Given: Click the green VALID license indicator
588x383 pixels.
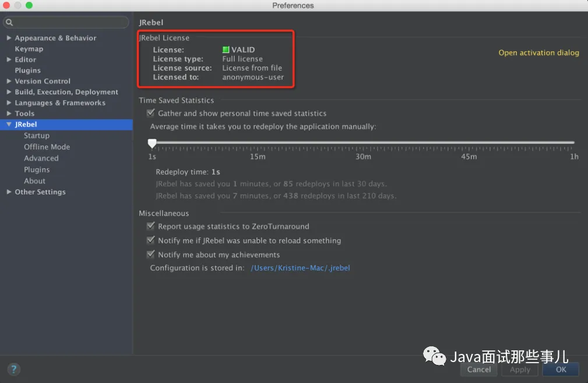Looking at the screenshot, I should (226, 49).
